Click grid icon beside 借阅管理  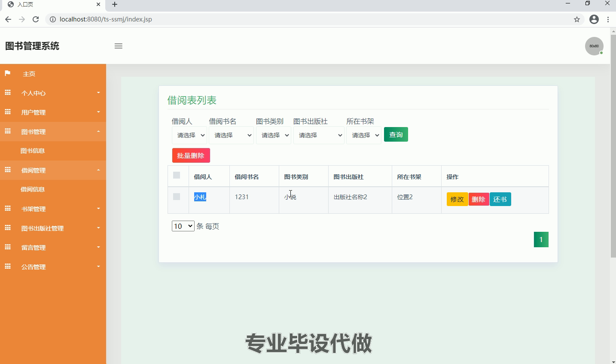(x=8, y=170)
